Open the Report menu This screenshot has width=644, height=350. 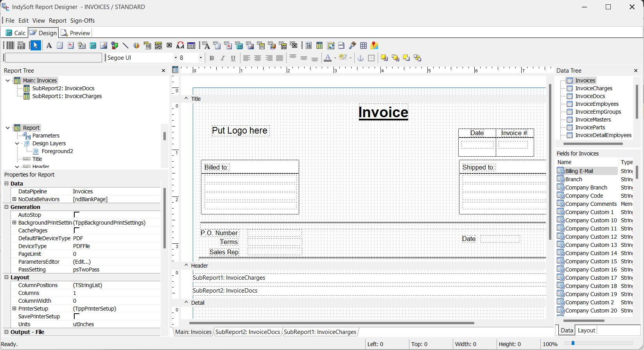pyautogui.click(x=57, y=21)
